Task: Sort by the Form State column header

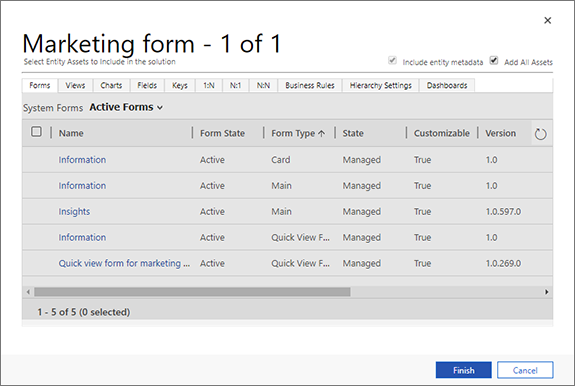Action: pos(222,133)
